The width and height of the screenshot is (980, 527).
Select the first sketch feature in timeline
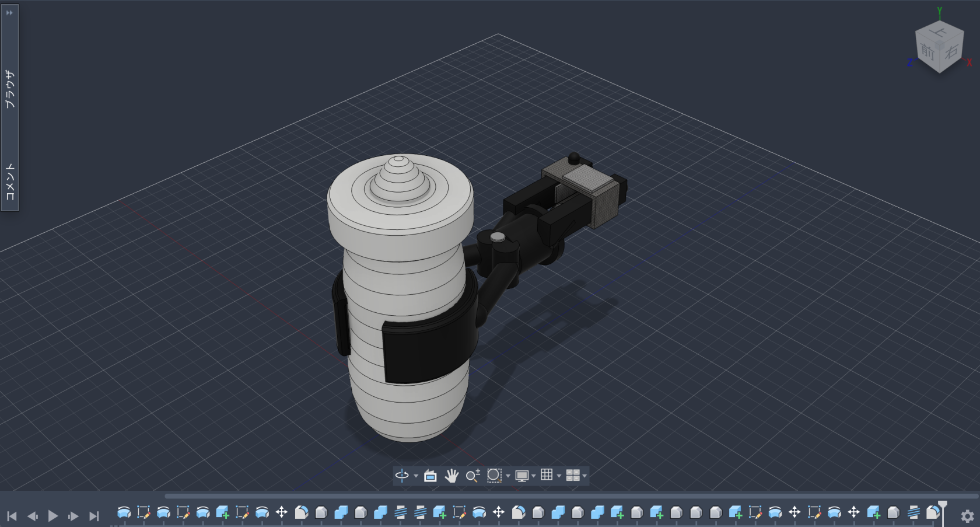coord(143,512)
